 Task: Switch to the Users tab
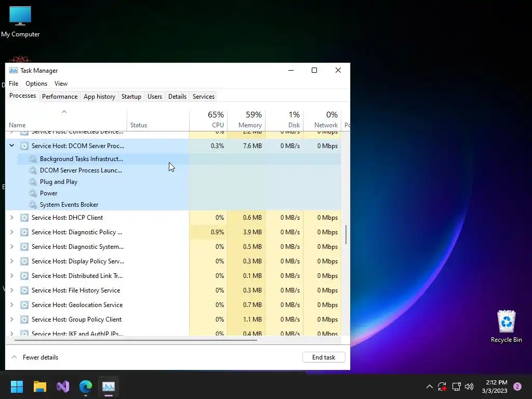[x=155, y=96]
